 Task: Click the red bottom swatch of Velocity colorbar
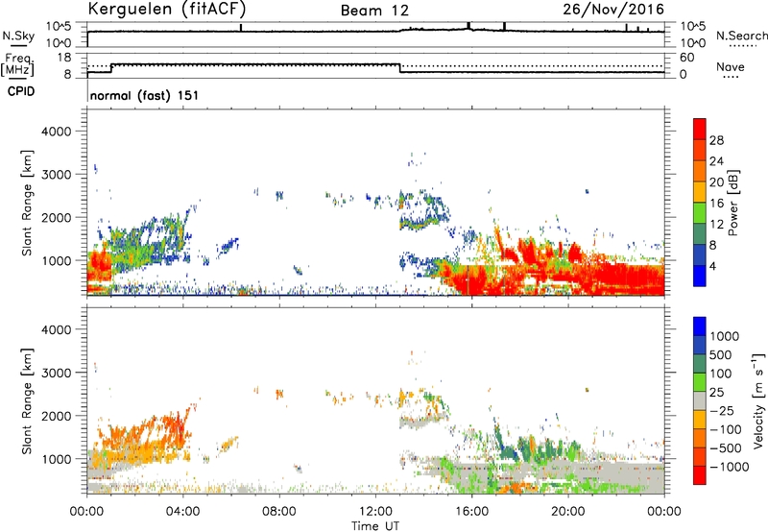(700, 475)
